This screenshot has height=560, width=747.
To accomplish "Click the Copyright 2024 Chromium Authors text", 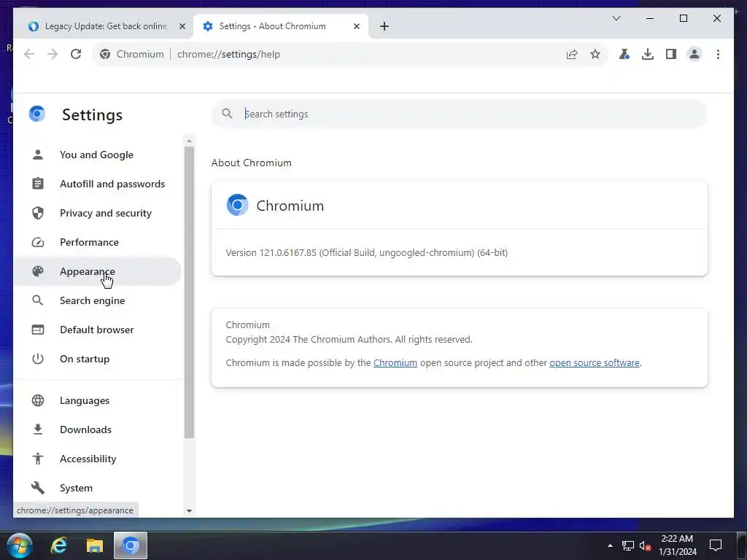I will [349, 340].
